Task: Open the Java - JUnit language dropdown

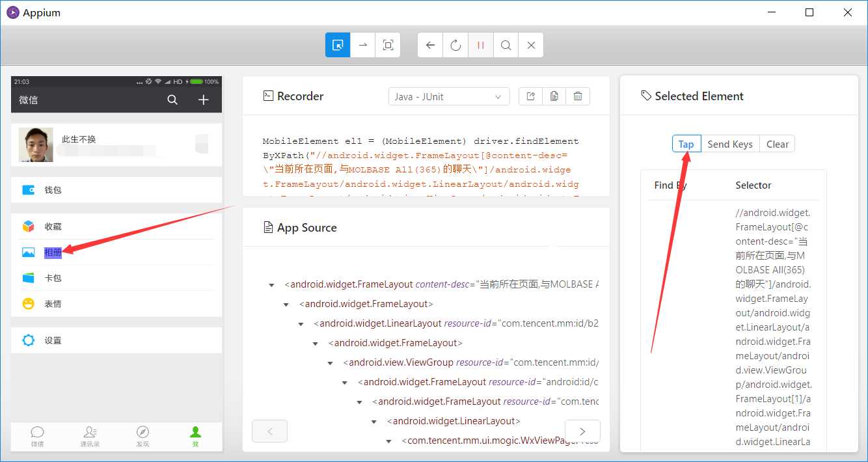Action: tap(449, 96)
